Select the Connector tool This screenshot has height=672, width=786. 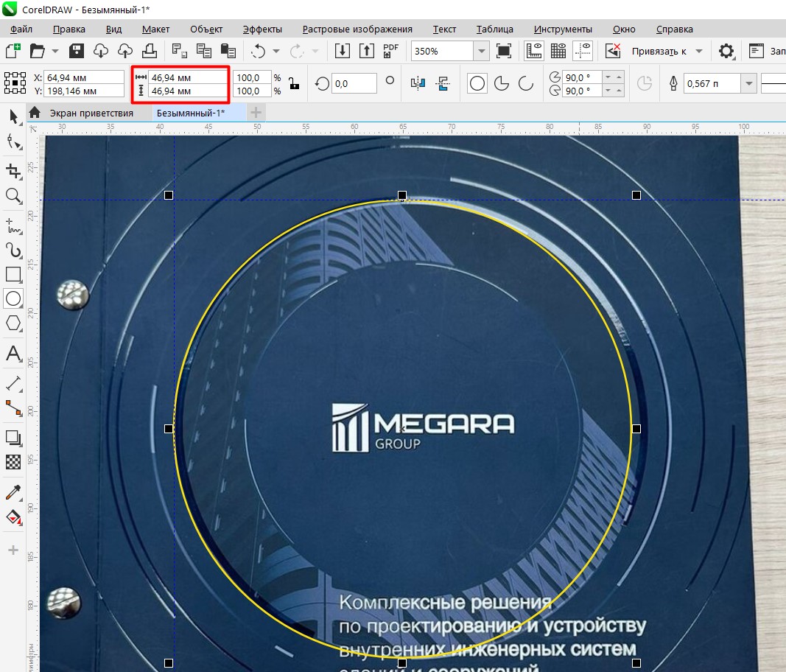pyautogui.click(x=13, y=408)
